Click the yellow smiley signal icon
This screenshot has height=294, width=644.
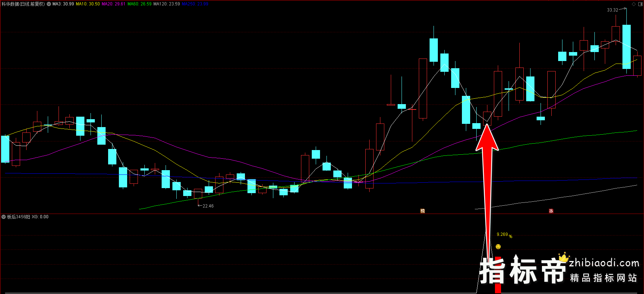(x=498, y=247)
